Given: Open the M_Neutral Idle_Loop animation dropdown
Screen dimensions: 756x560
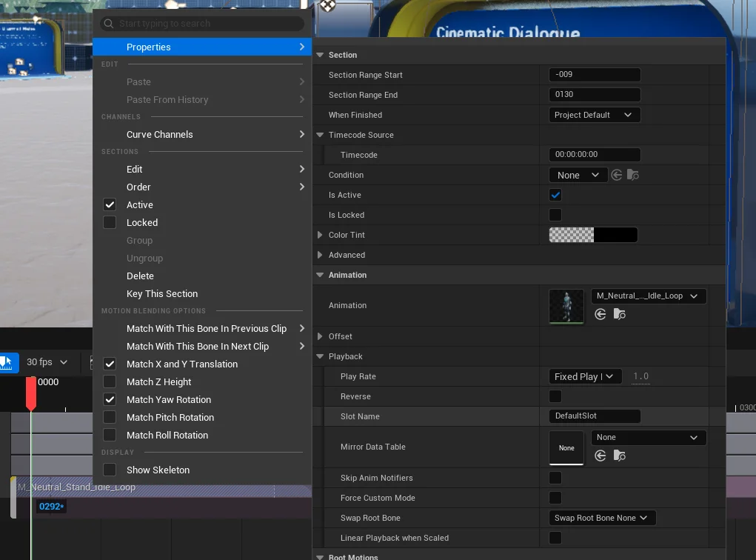Looking at the screenshot, I should tap(649, 296).
